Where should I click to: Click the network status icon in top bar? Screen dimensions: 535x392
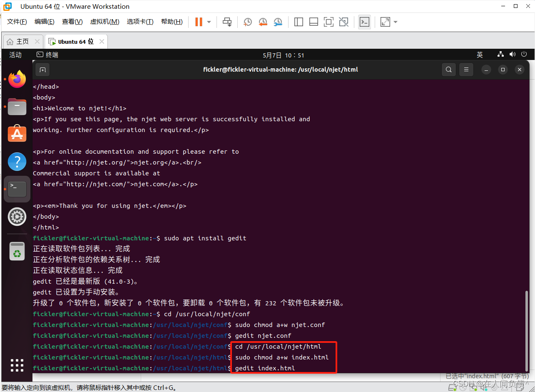pyautogui.click(x=500, y=55)
